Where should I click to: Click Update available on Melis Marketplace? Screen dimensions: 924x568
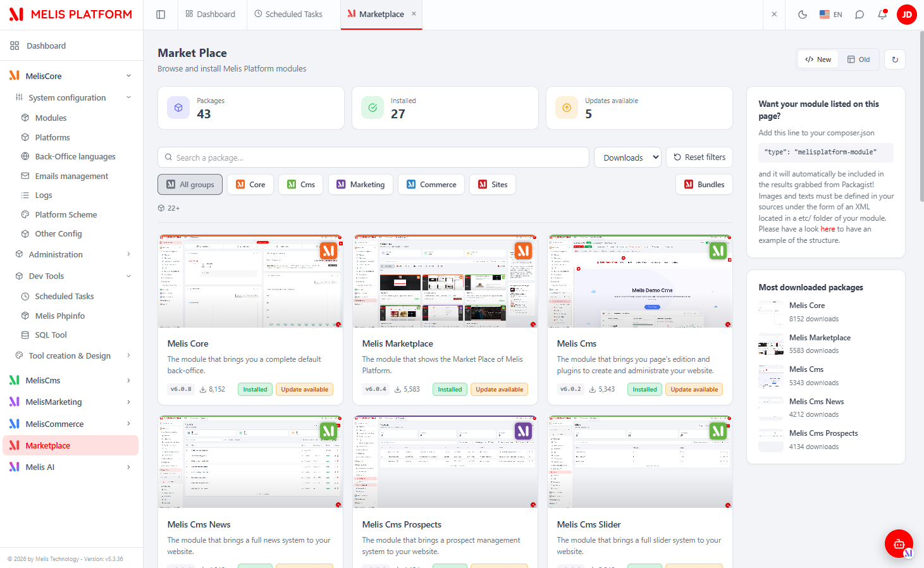click(x=499, y=390)
